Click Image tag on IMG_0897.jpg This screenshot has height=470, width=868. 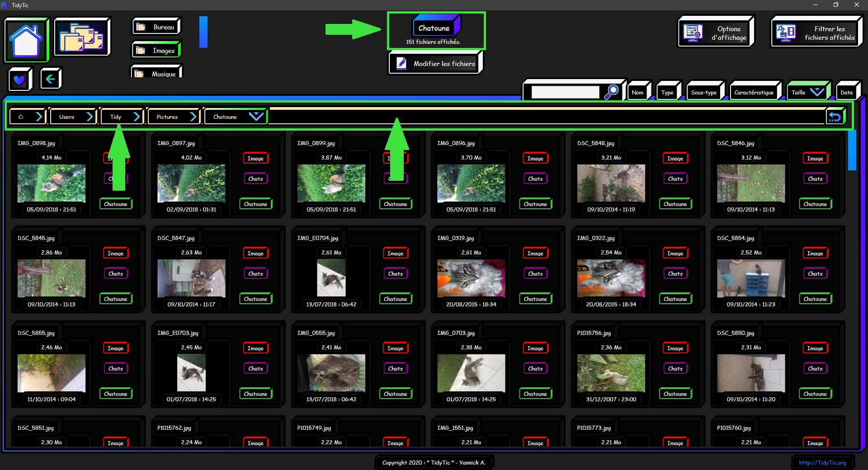pyautogui.click(x=255, y=158)
